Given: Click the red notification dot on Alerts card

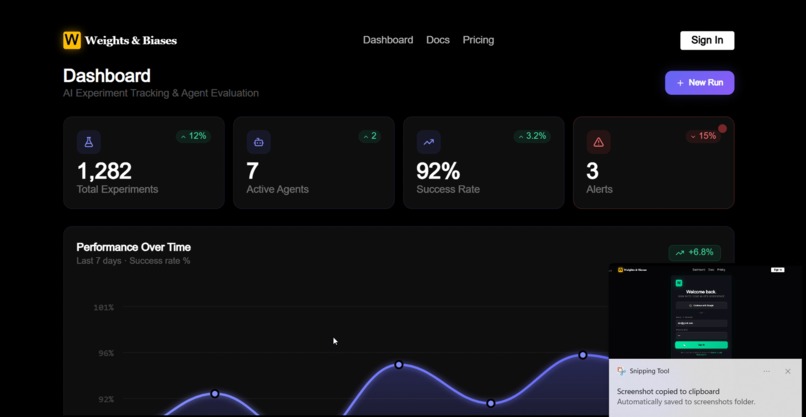Looking at the screenshot, I should (722, 129).
